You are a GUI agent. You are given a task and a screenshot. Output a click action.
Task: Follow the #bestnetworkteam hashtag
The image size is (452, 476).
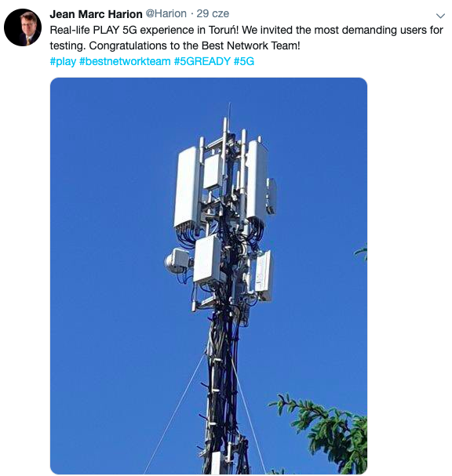pyautogui.click(x=125, y=61)
